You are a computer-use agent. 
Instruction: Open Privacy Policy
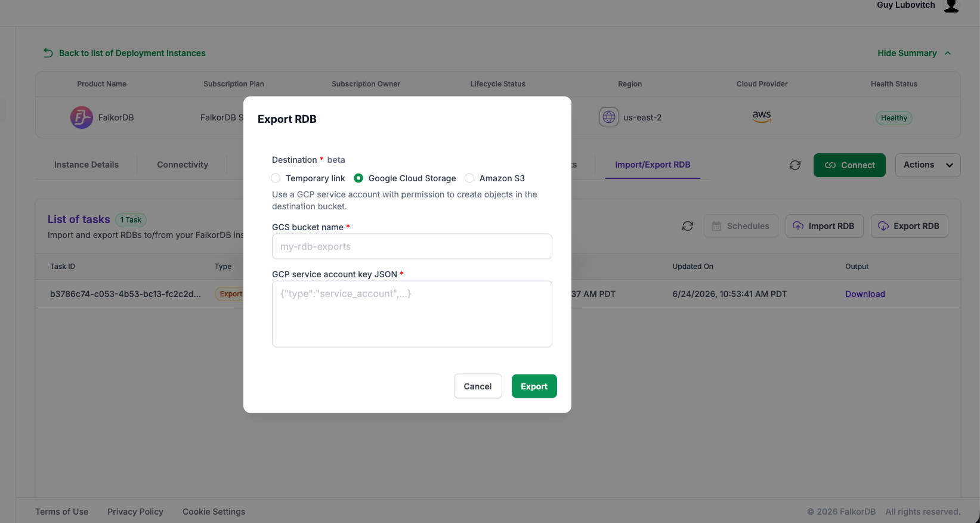pos(135,512)
